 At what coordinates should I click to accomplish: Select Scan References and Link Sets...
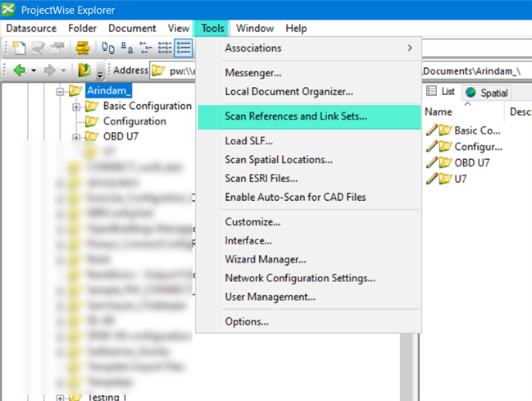coord(309,116)
